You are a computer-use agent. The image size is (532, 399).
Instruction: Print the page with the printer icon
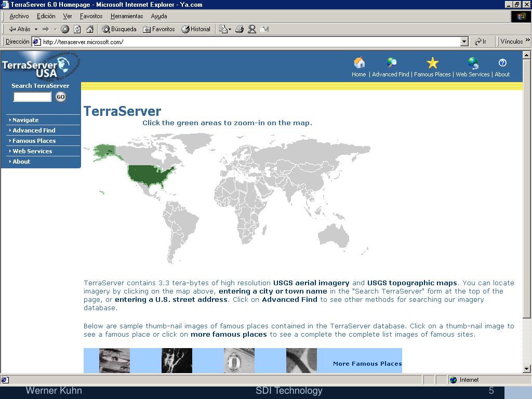pos(240,29)
